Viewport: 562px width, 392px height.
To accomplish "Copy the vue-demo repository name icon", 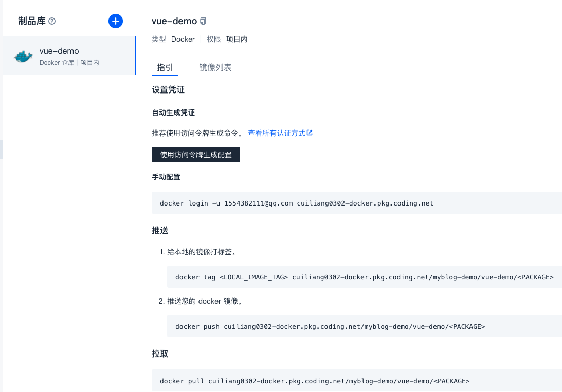I will pos(203,21).
